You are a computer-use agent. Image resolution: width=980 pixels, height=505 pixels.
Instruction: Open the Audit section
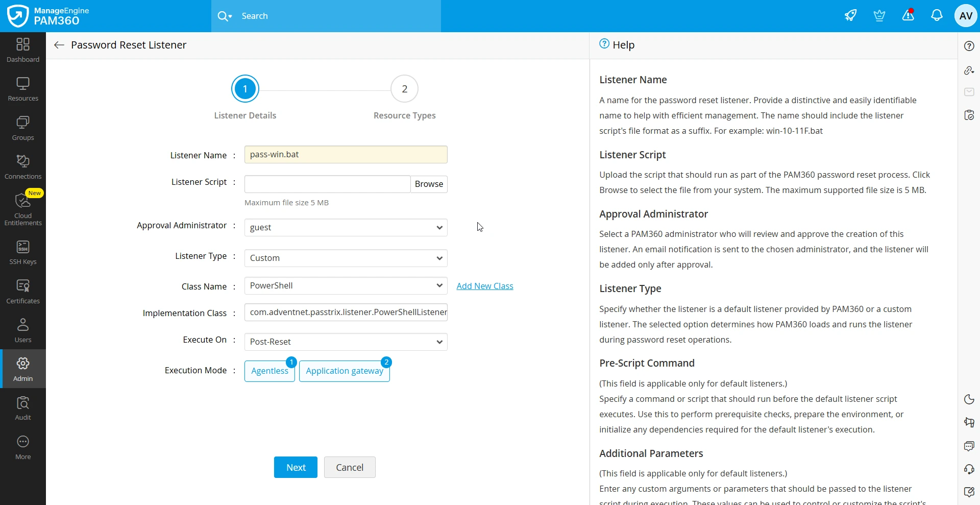23,408
